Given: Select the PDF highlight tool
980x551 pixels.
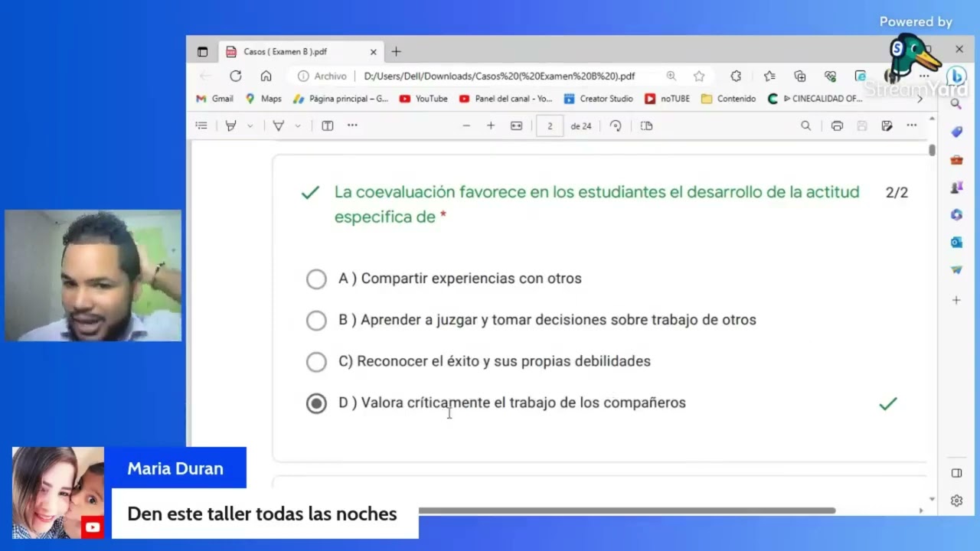Looking at the screenshot, I should point(230,126).
